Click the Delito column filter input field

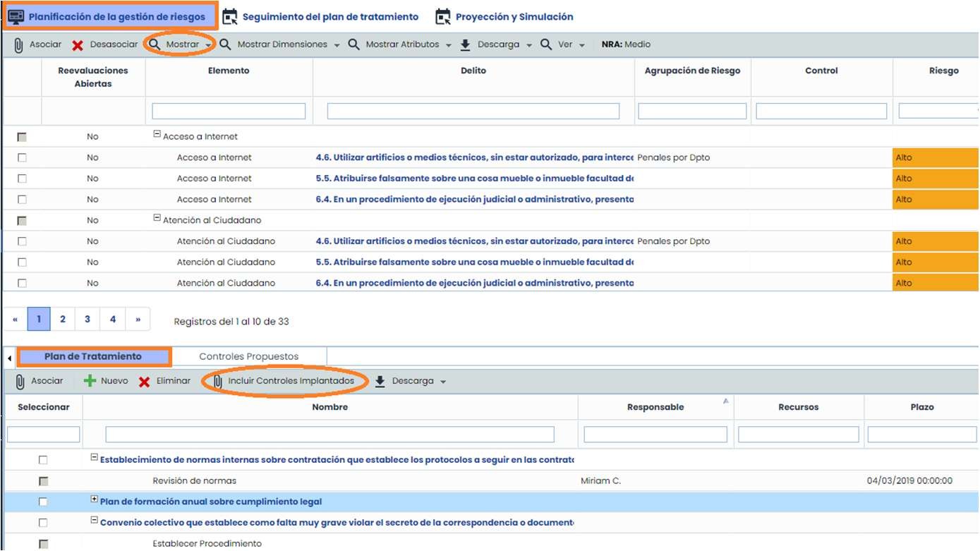[473, 111]
